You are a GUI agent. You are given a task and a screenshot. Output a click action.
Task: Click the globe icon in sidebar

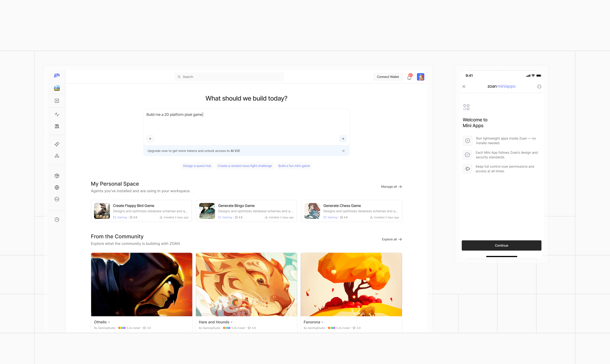[57, 187]
